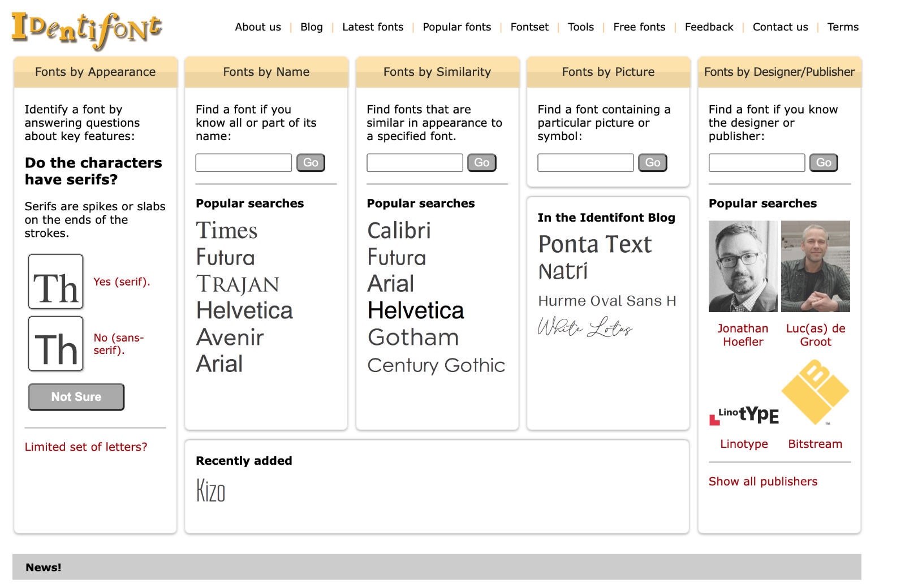The height and width of the screenshot is (588, 905).
Task: Focus the designer/publisher search field
Action: click(x=756, y=163)
